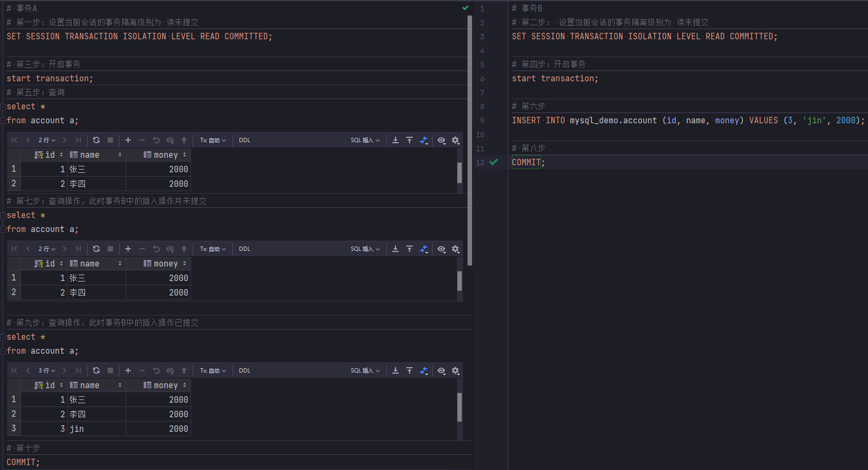Go to first page in 第五步 grid
This screenshot has width=868, height=470.
pos(15,140)
